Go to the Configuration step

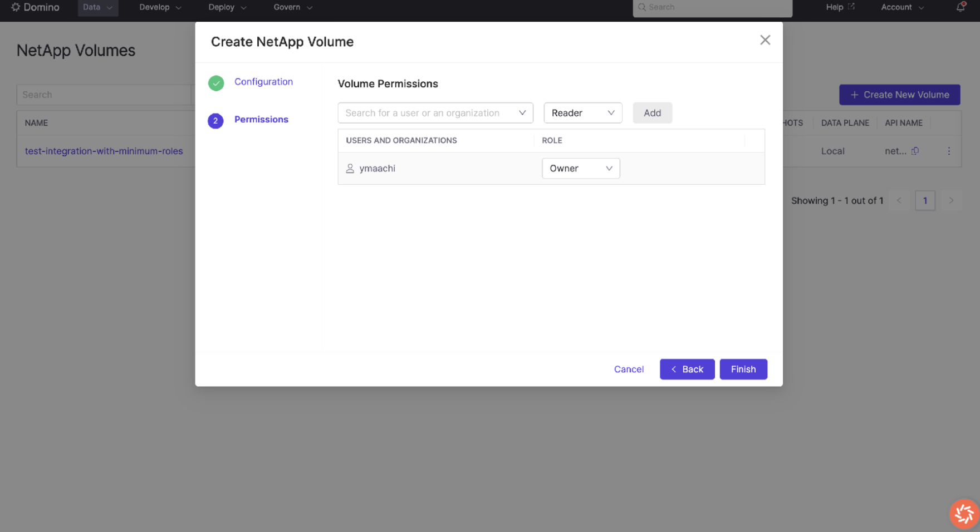(263, 82)
